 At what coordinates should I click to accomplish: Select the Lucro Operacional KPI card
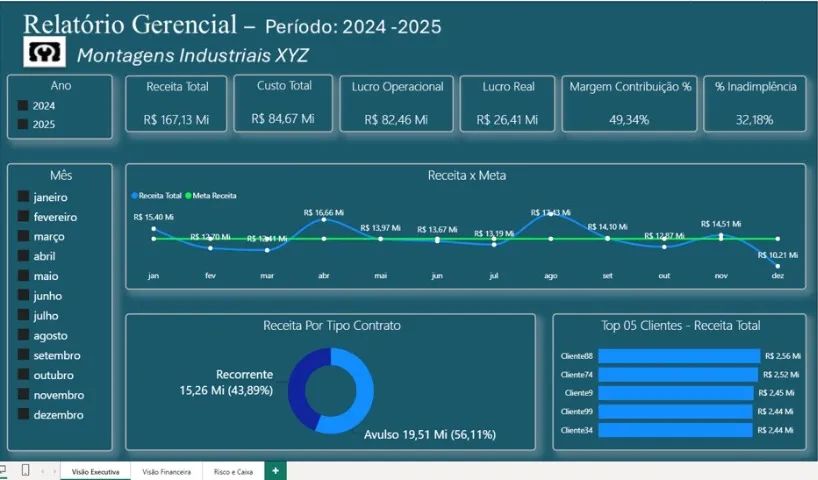[397, 103]
